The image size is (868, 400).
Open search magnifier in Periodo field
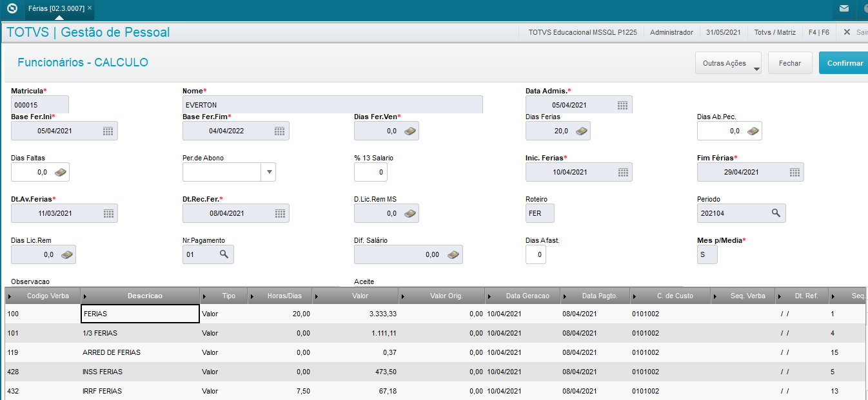coord(776,213)
